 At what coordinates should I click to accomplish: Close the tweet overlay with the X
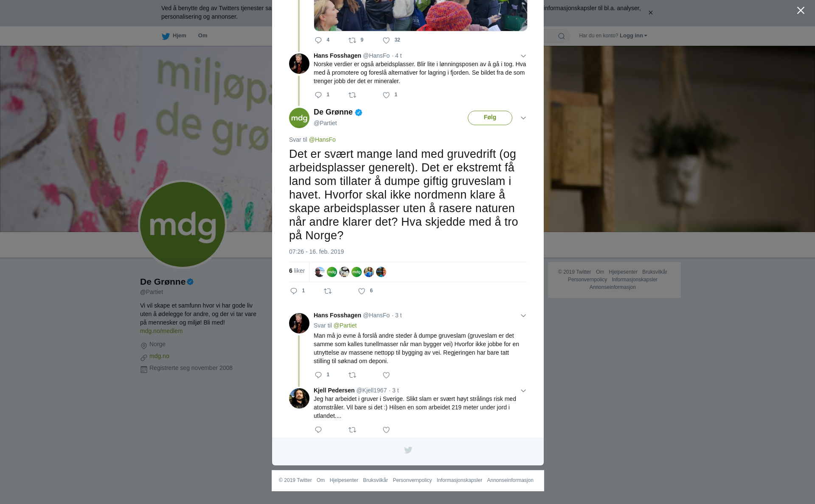(801, 11)
